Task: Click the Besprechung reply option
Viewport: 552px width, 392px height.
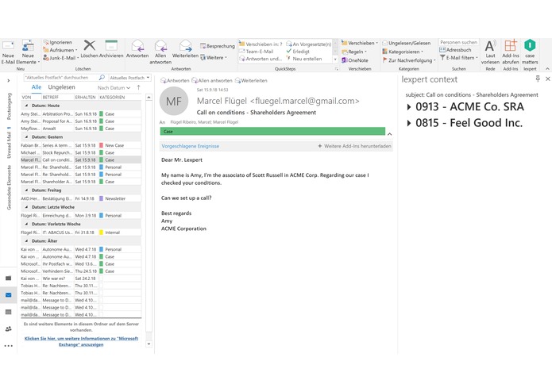Action: pyautogui.click(x=217, y=46)
